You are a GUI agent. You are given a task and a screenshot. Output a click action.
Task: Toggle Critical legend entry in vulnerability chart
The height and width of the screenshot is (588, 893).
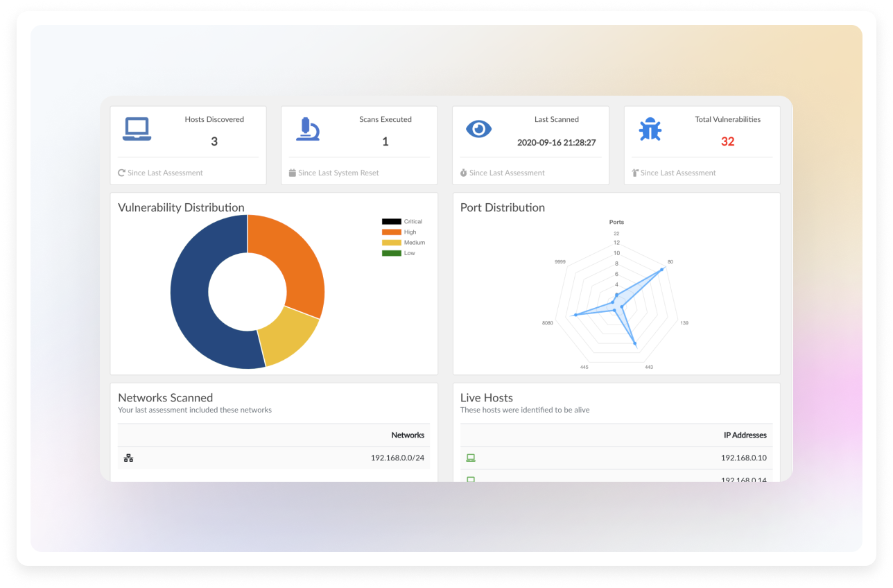point(402,222)
